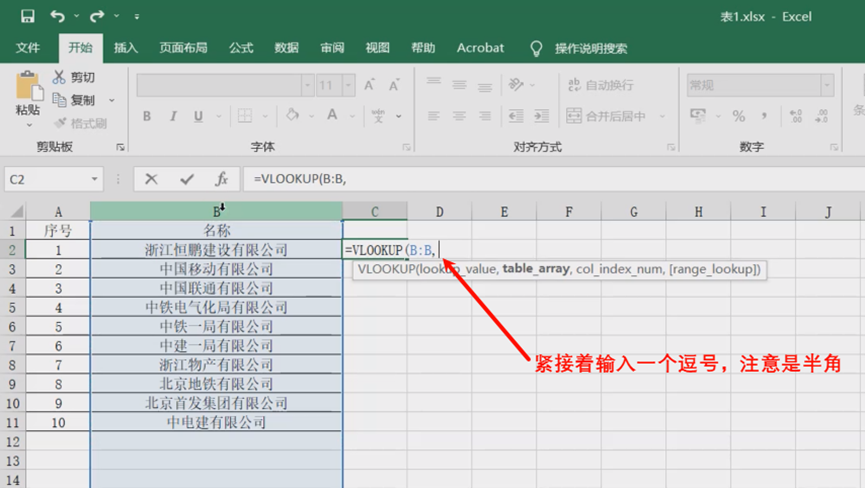Open the Redo history dropdown arrow
Viewport: 865px width, 488px height.
[x=116, y=16]
